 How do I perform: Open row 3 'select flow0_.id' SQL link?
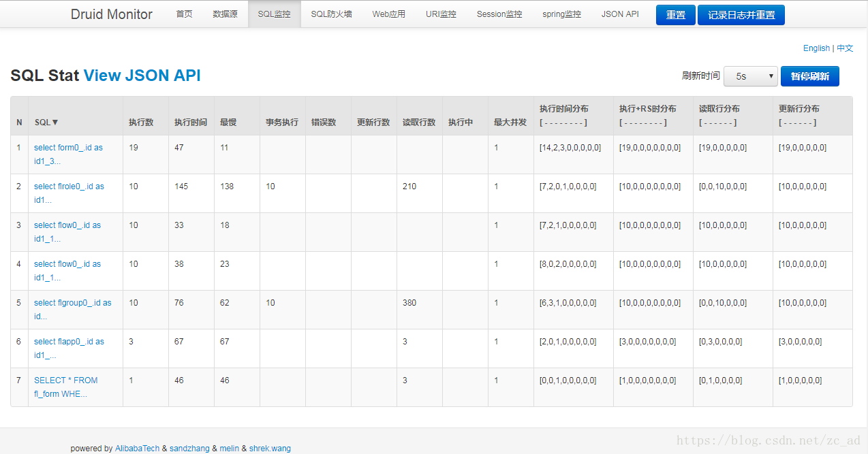(67, 232)
